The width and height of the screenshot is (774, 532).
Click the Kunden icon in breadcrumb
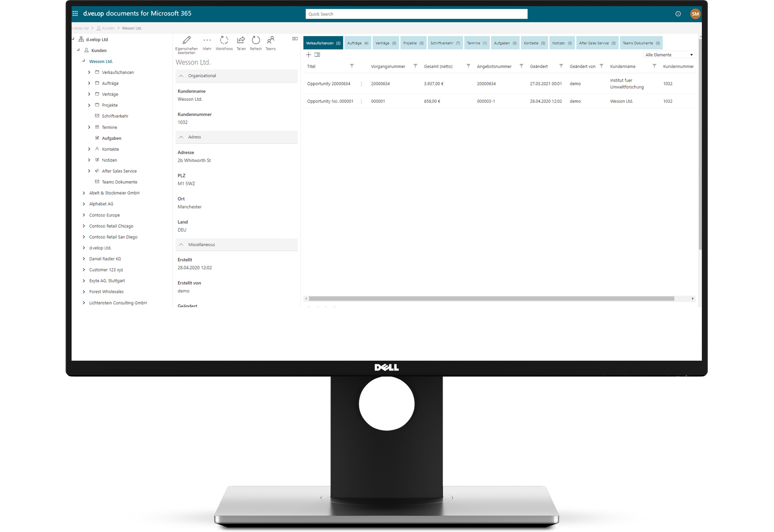[x=98, y=28]
